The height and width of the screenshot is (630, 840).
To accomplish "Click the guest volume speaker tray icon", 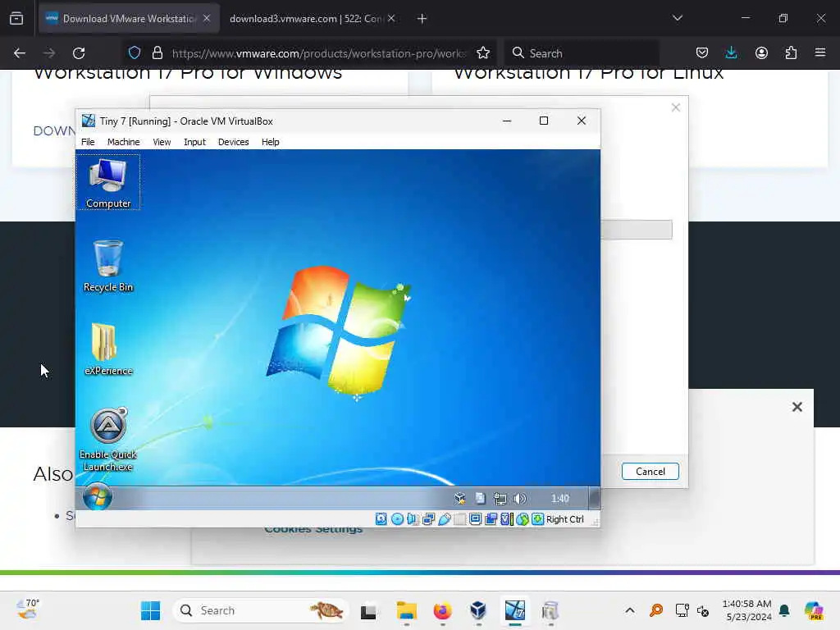I will pyautogui.click(x=519, y=499).
